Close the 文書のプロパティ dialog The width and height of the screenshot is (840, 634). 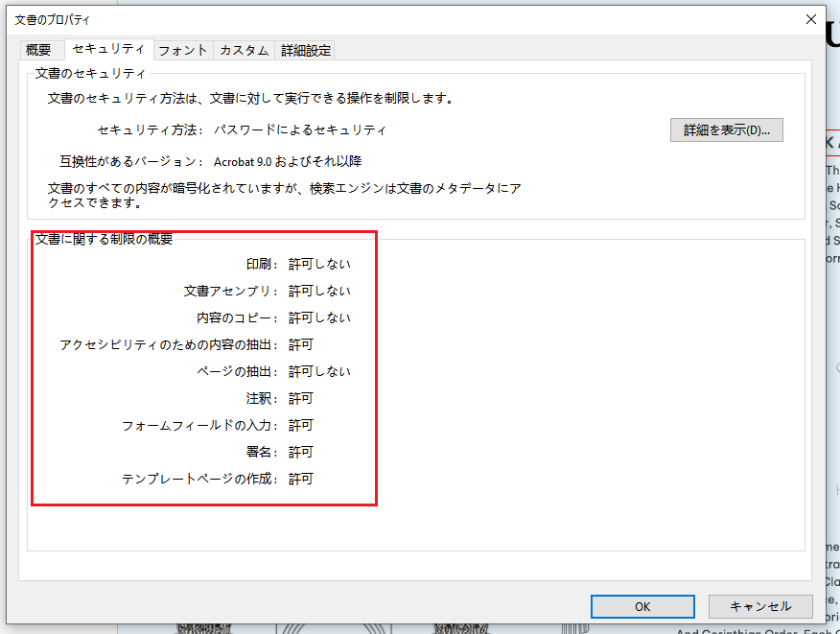[x=811, y=19]
